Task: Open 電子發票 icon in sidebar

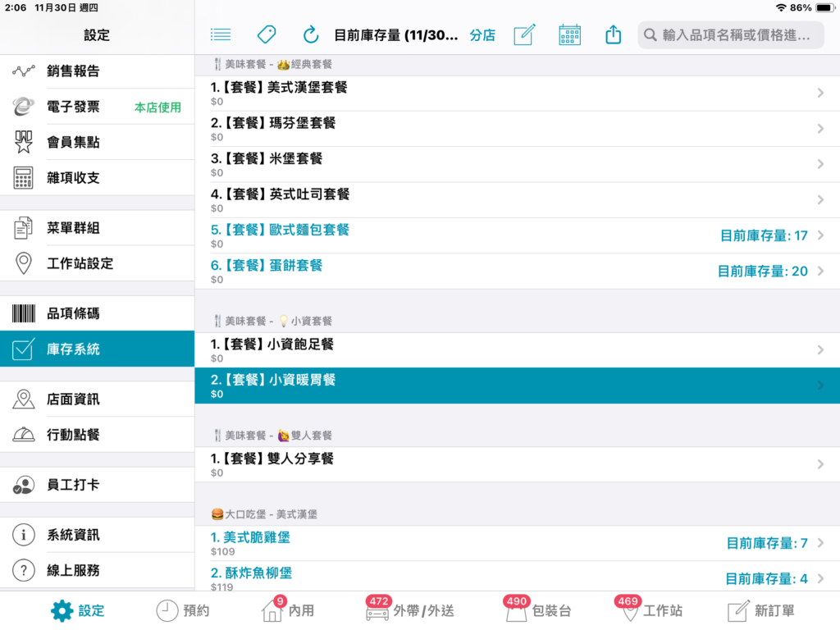Action: [x=24, y=107]
